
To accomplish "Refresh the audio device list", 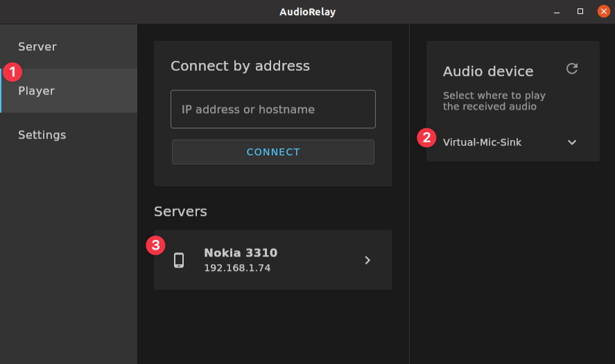I will tap(572, 69).
